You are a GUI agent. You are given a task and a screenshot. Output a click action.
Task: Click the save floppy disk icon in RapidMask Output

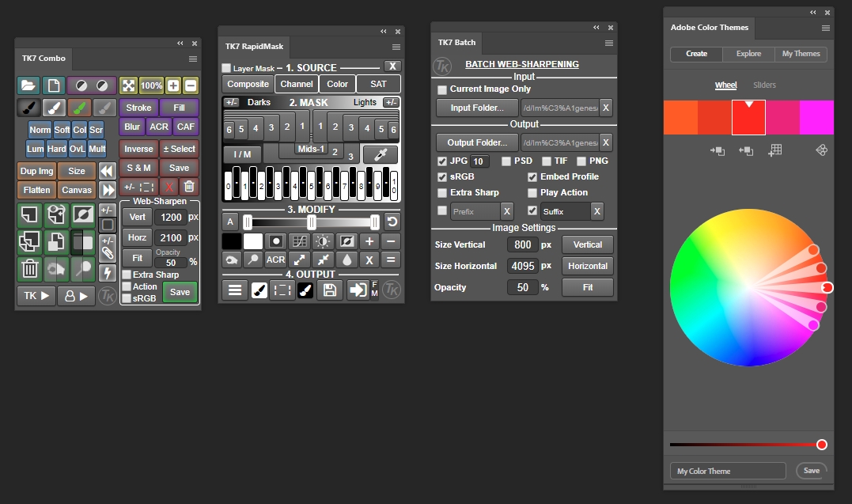click(x=329, y=290)
